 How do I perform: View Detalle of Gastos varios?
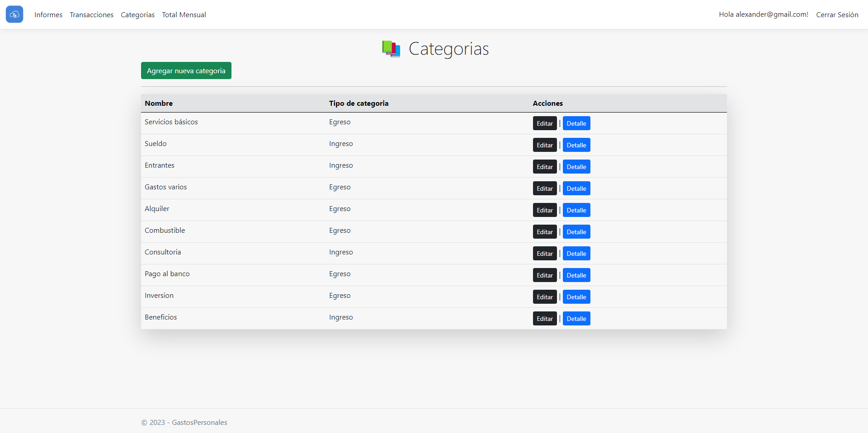click(576, 188)
